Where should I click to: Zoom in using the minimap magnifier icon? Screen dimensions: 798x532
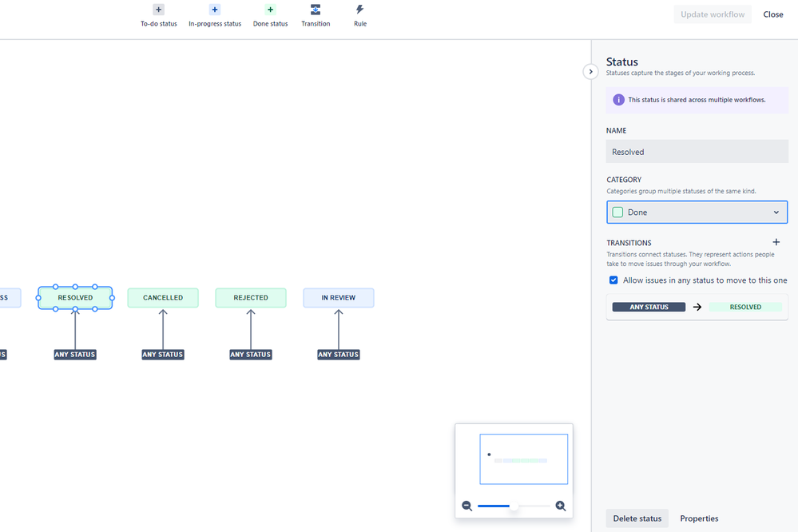pos(561,506)
